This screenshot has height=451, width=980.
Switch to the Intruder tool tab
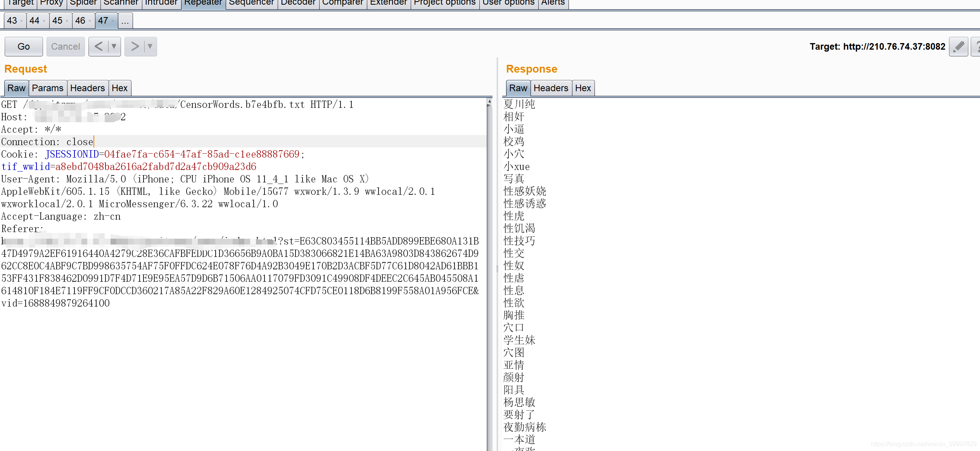(161, 3)
